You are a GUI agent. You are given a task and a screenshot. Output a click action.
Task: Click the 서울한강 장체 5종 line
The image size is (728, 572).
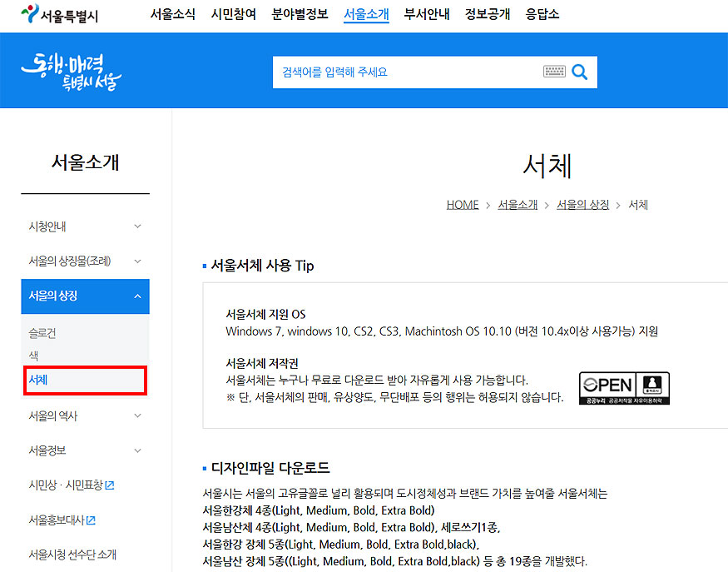341,545
